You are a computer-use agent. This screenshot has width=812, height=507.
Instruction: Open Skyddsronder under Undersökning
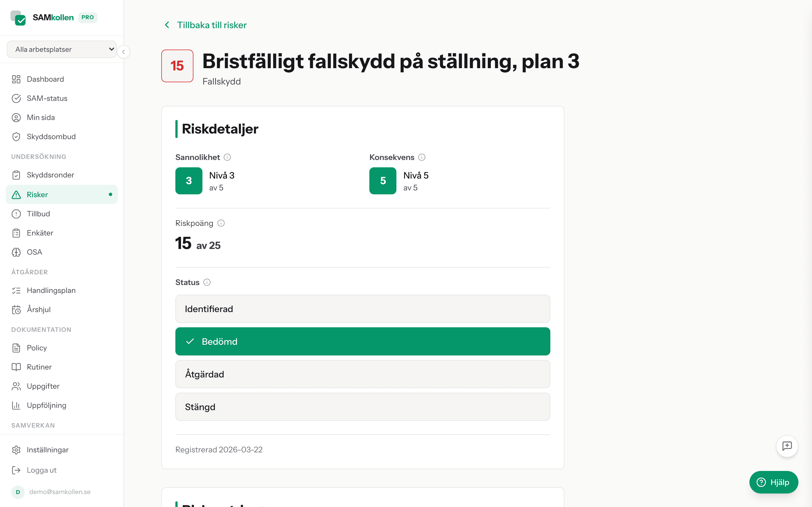click(x=50, y=175)
